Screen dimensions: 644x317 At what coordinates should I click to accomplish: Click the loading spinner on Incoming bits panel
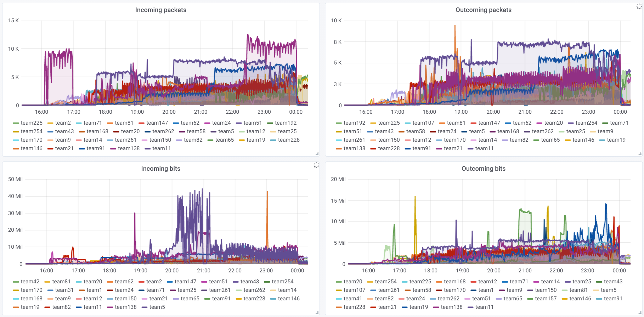click(x=316, y=165)
